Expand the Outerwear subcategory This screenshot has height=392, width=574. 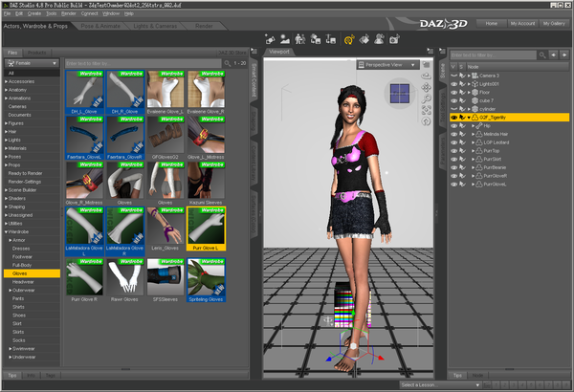coord(11,291)
